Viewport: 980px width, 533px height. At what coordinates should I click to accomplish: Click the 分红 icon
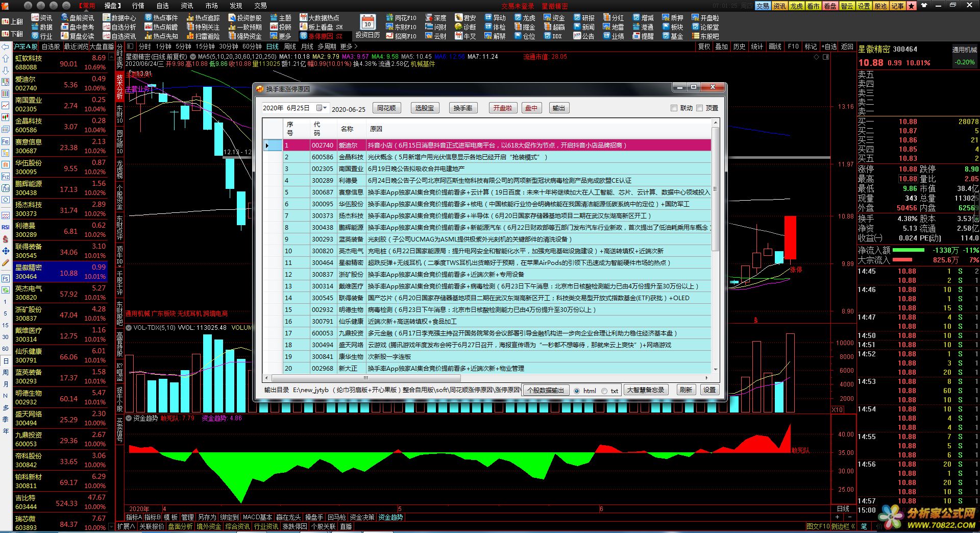pos(614,18)
